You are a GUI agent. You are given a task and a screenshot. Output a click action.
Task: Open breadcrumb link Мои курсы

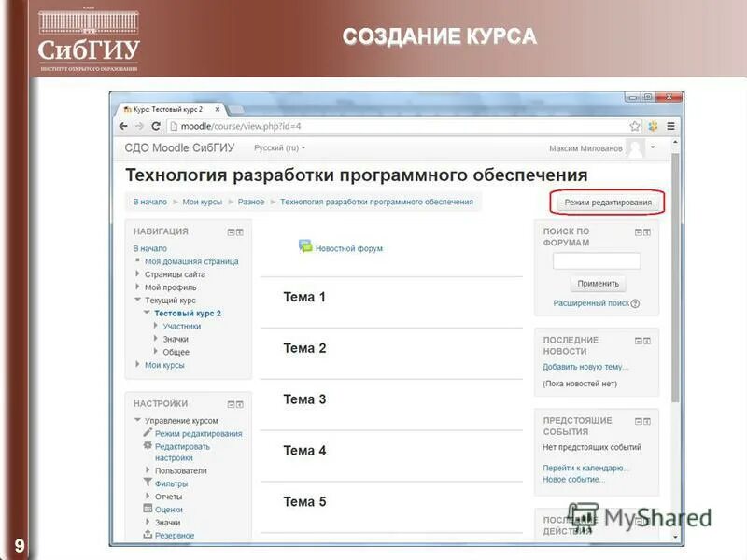click(203, 202)
